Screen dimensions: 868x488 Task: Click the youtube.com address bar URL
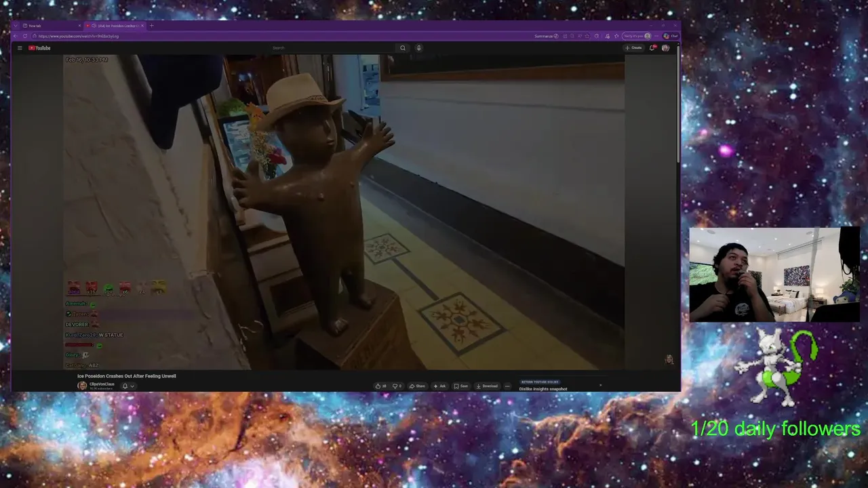point(79,36)
